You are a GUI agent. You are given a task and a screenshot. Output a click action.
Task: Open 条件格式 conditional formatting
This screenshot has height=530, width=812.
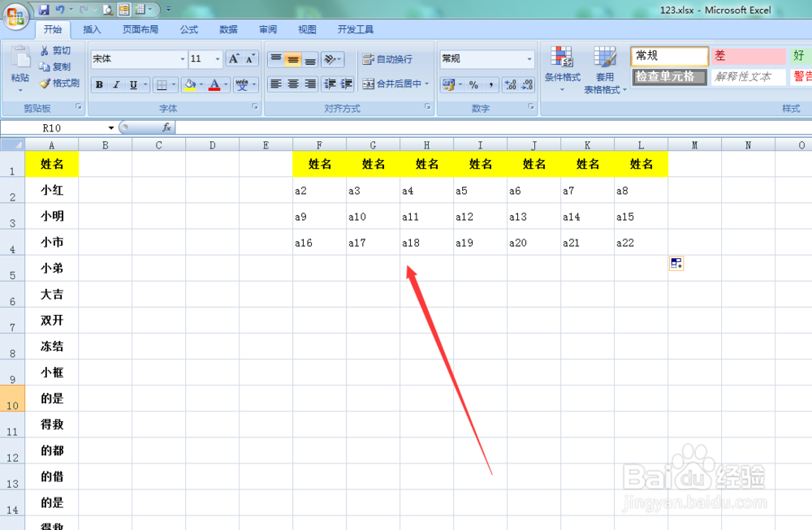563,69
